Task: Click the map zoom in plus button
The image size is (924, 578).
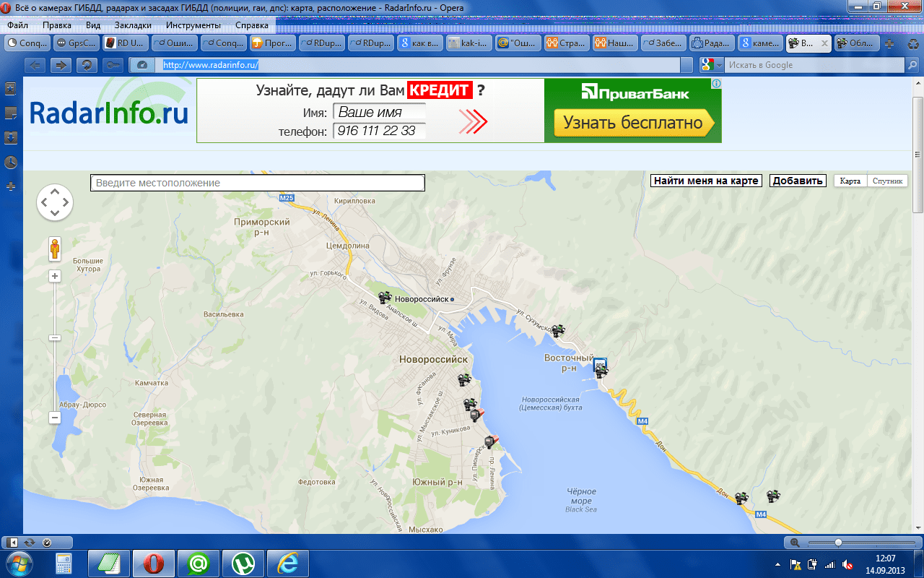Action: point(55,276)
